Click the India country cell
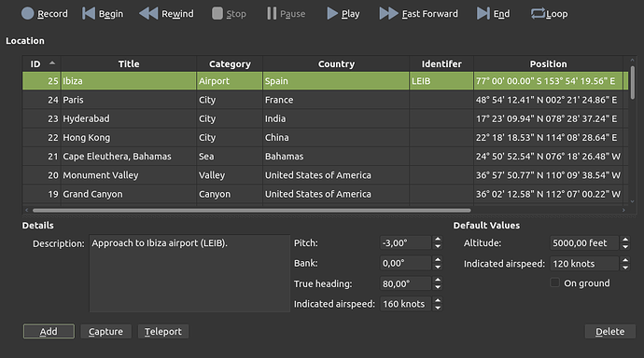 [x=336, y=118]
